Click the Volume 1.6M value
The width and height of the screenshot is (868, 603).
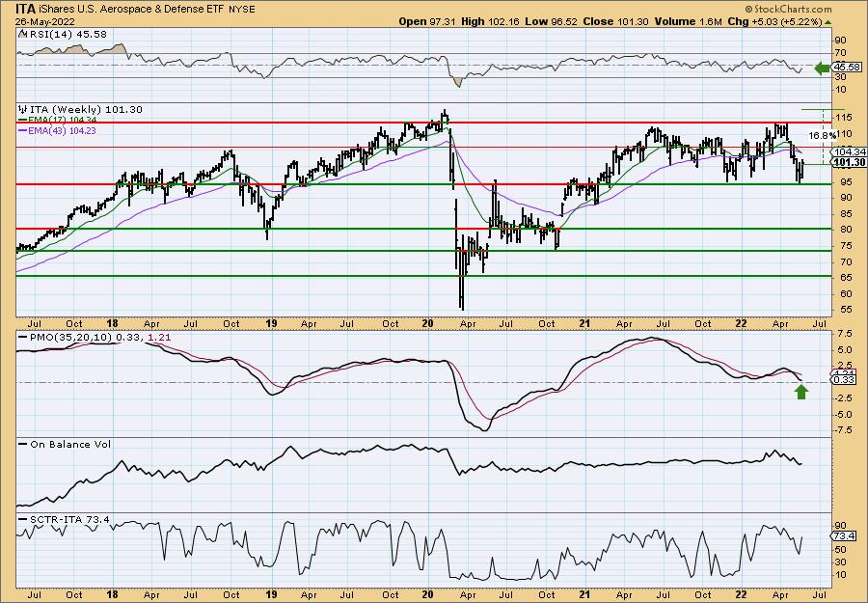pyautogui.click(x=688, y=21)
